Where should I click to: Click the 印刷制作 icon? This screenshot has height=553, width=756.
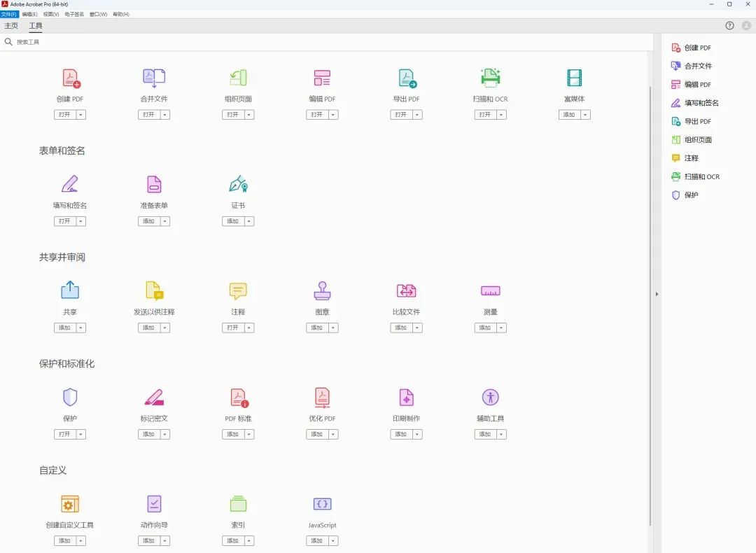click(x=407, y=398)
